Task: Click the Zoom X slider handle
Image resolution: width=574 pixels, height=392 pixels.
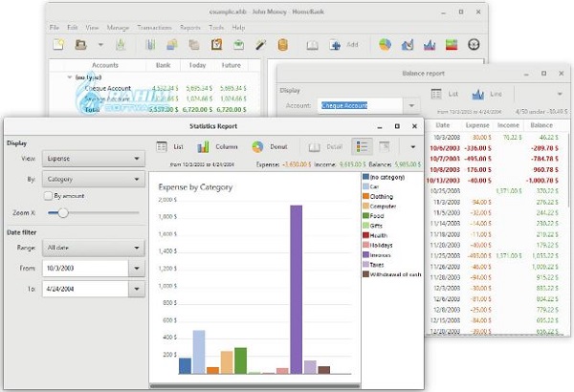Action: tap(63, 212)
